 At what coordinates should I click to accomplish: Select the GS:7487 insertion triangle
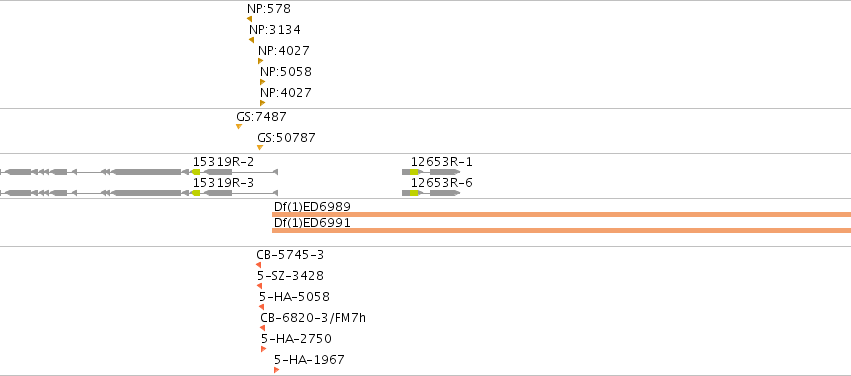239,126
